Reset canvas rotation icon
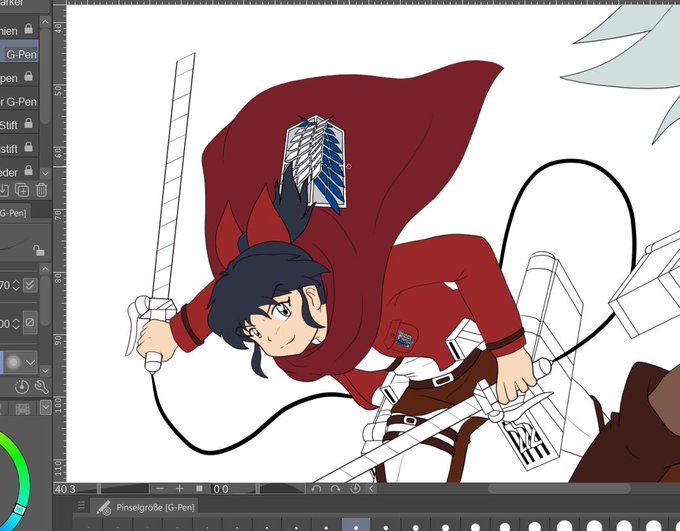Screen dimensions: 680x531 tap(355, 489)
